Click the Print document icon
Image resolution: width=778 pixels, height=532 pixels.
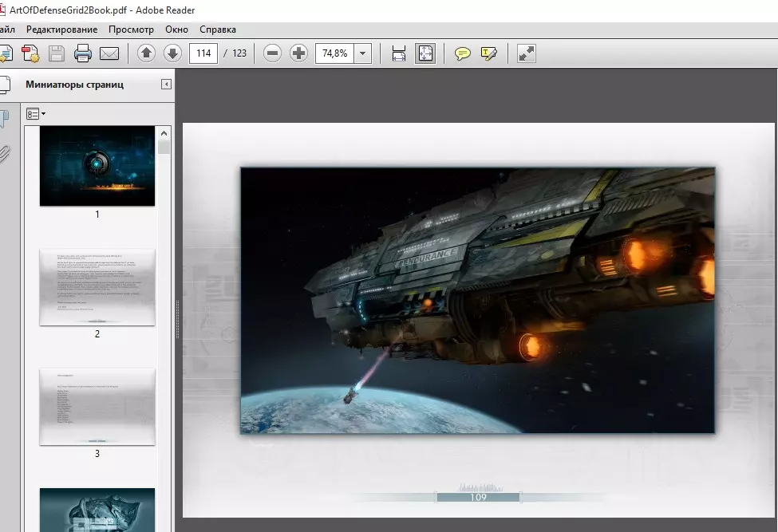coord(83,53)
